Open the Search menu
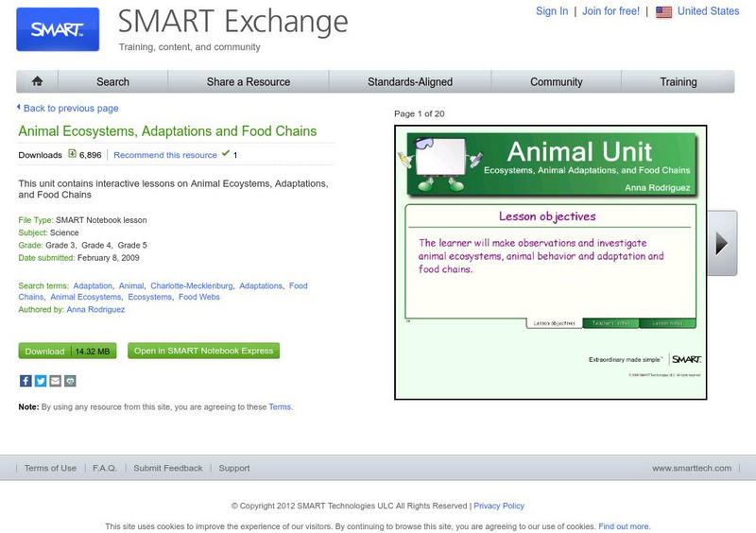This screenshot has height=533, width=756. tap(112, 81)
